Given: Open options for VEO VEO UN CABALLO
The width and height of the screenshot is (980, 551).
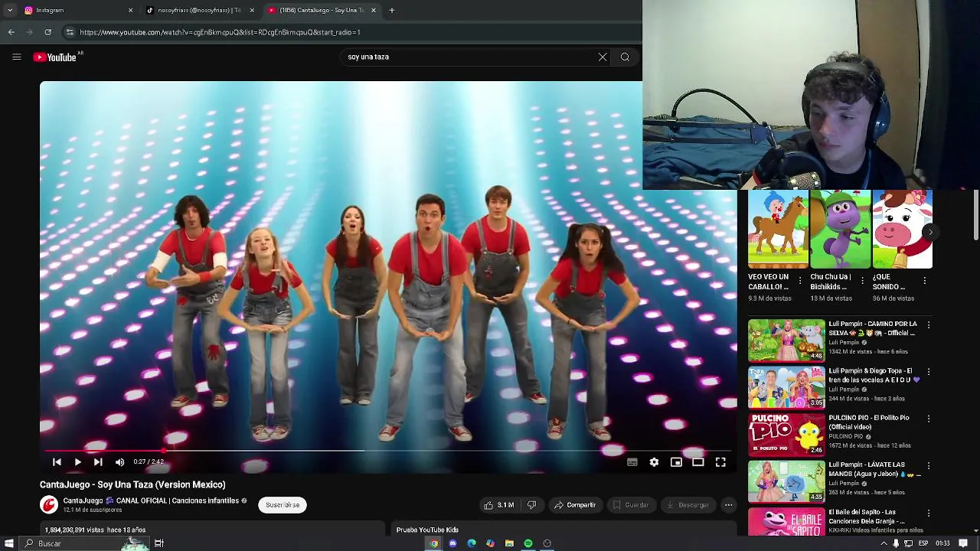Looking at the screenshot, I should (x=801, y=281).
